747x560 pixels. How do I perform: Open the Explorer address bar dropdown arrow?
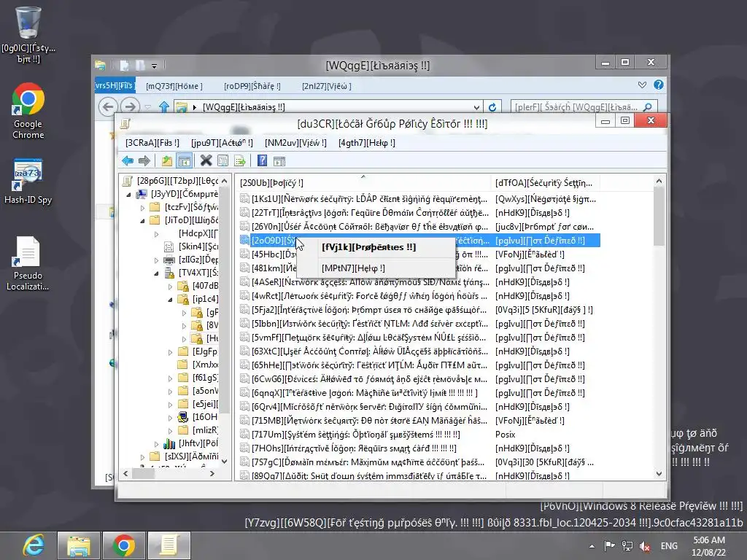(x=476, y=107)
